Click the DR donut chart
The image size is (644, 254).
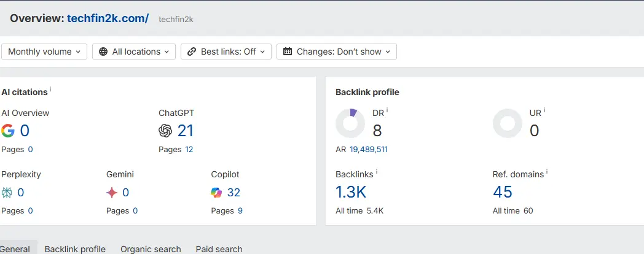350,123
